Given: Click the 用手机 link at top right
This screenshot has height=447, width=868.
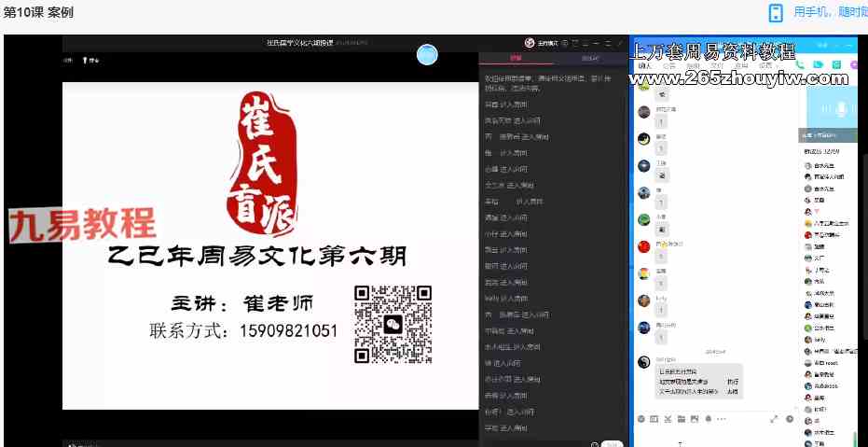Looking at the screenshot, I should click(x=829, y=12).
